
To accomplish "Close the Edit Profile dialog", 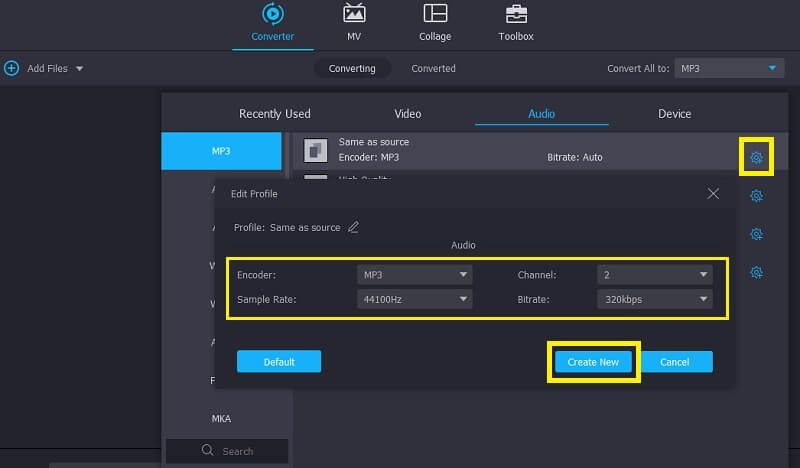I will 713,193.
